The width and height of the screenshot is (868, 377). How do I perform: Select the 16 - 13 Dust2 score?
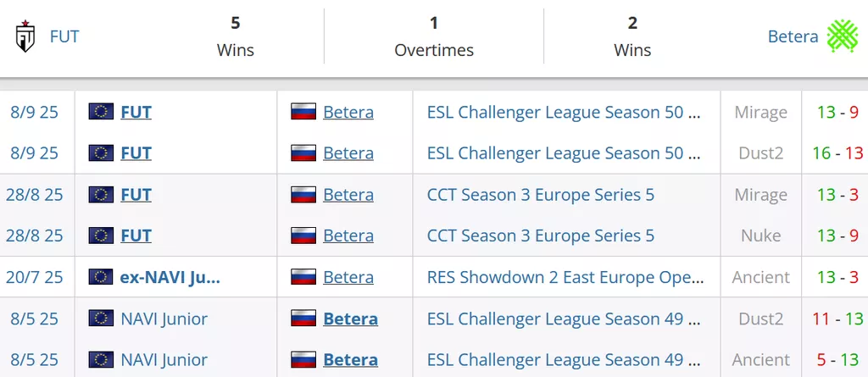tap(837, 153)
